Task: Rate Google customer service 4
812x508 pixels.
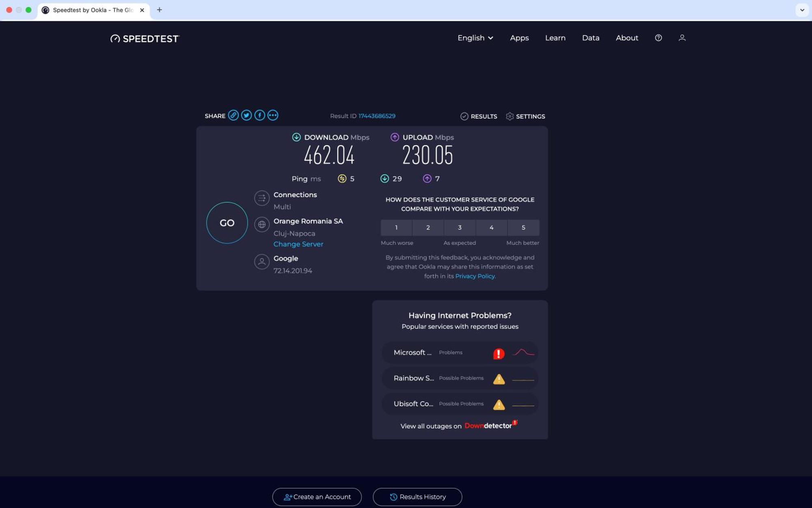Action: (492, 227)
